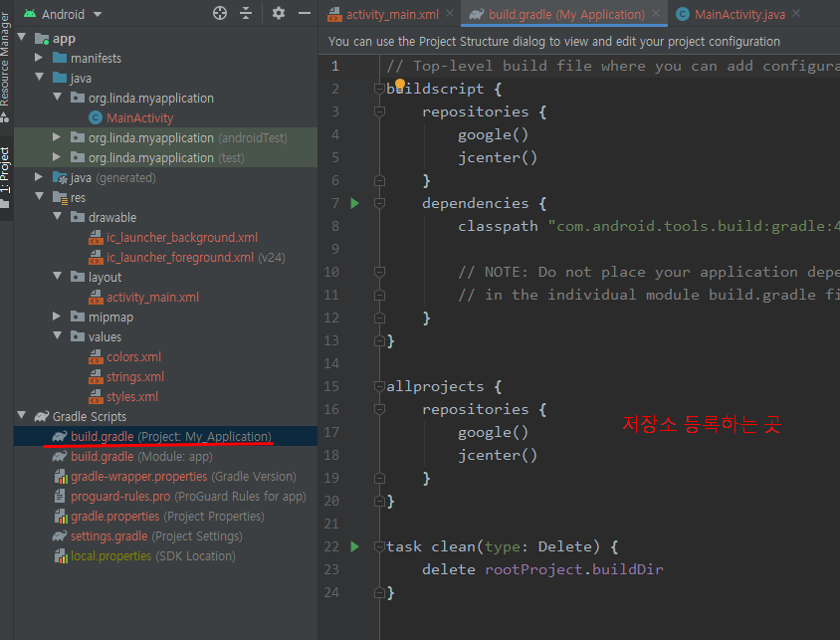
Task: Click the res folder icon
Action: [60, 197]
